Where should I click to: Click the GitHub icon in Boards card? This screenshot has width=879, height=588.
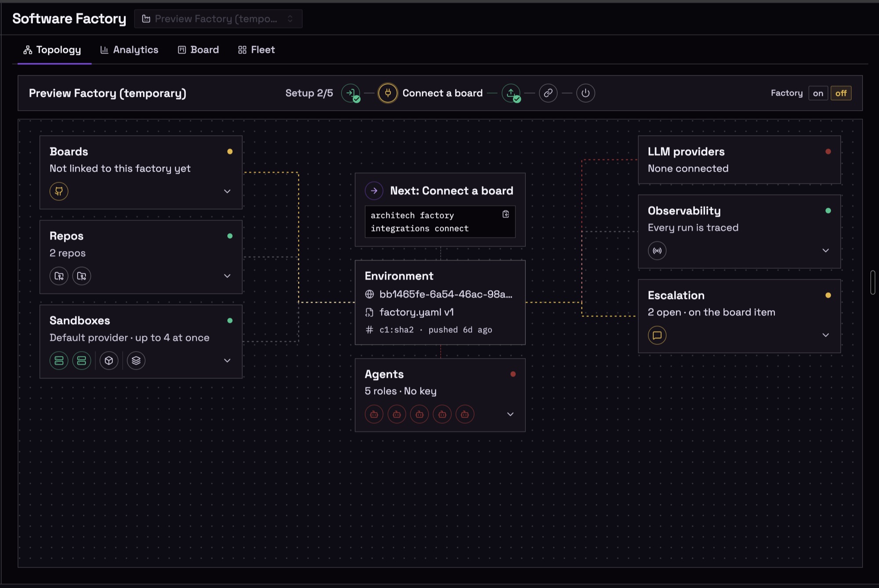[59, 191]
